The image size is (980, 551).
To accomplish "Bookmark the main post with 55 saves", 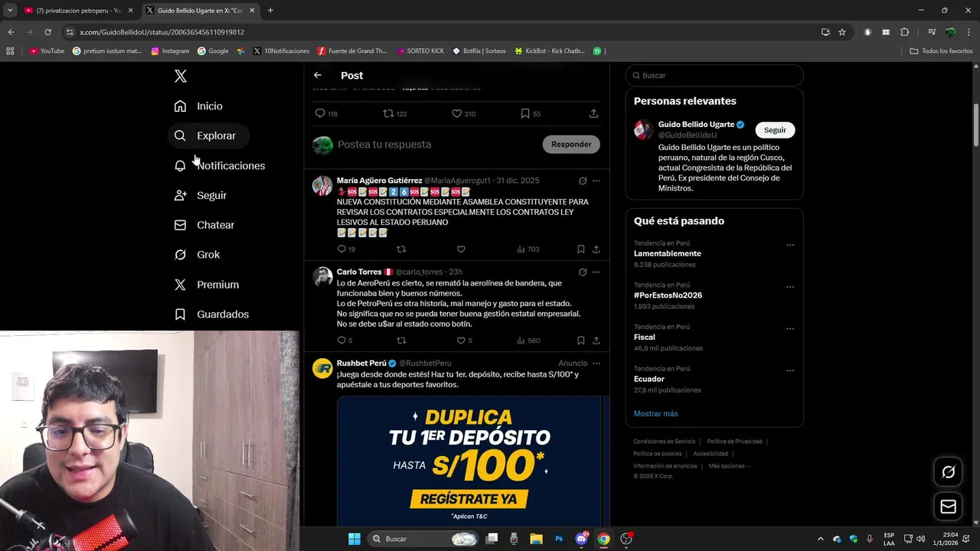I will pyautogui.click(x=531, y=113).
